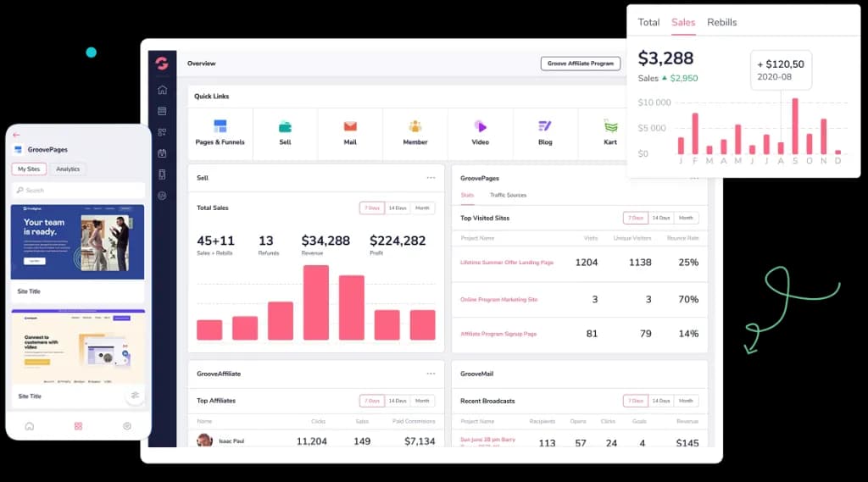The image size is (868, 482).
Task: Select Month for Total Sales
Action: 422,208
